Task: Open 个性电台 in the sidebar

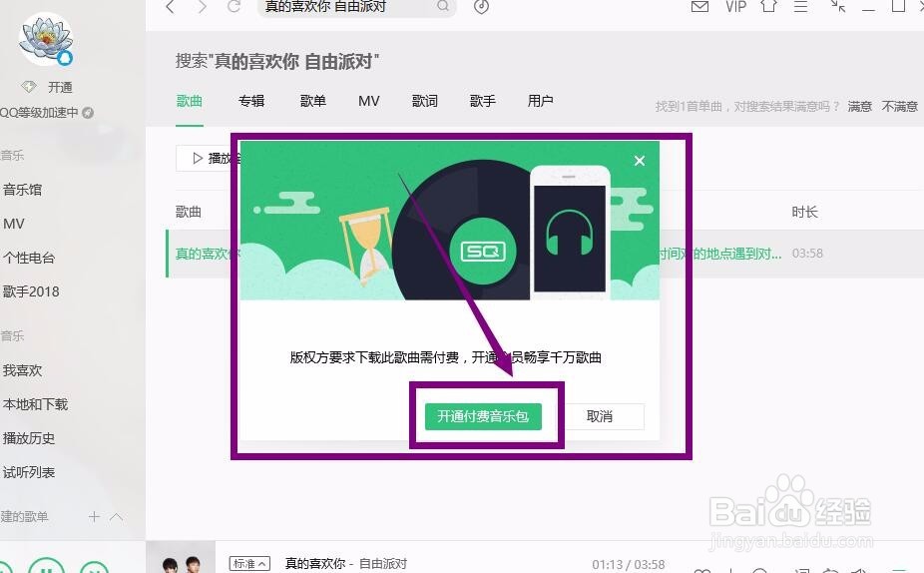Action: tap(29, 258)
